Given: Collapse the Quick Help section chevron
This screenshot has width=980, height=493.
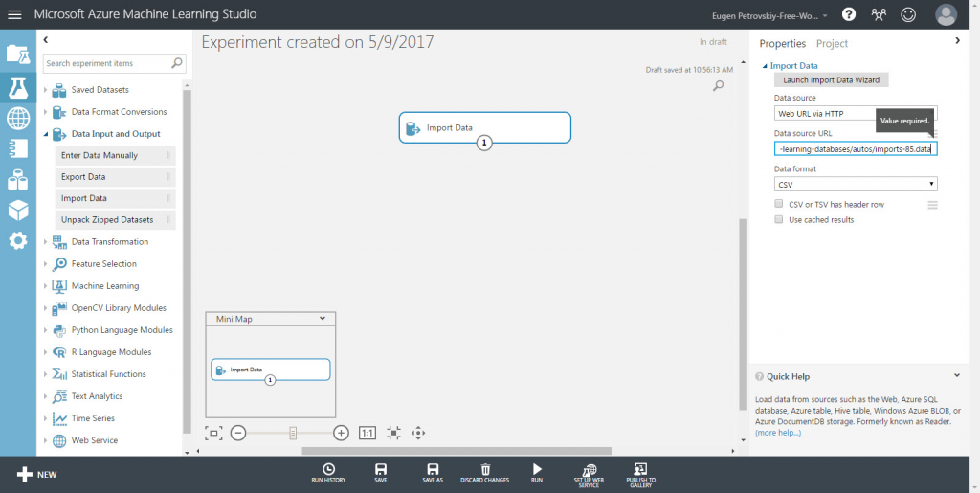Looking at the screenshot, I should pyautogui.click(x=957, y=375).
